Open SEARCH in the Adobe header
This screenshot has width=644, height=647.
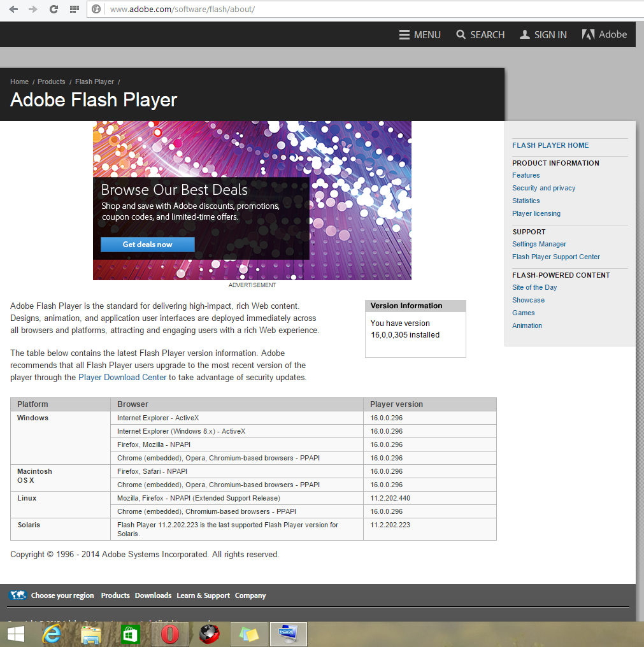tap(480, 34)
